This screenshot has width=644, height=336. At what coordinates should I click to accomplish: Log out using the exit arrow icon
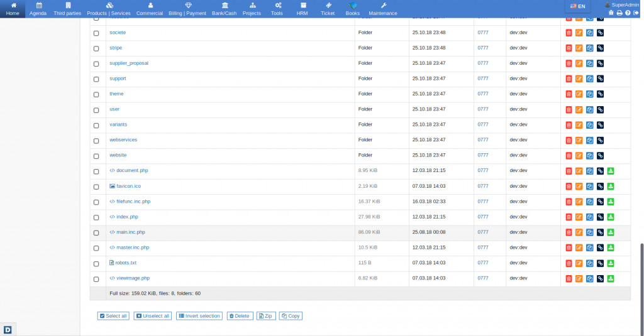point(636,13)
